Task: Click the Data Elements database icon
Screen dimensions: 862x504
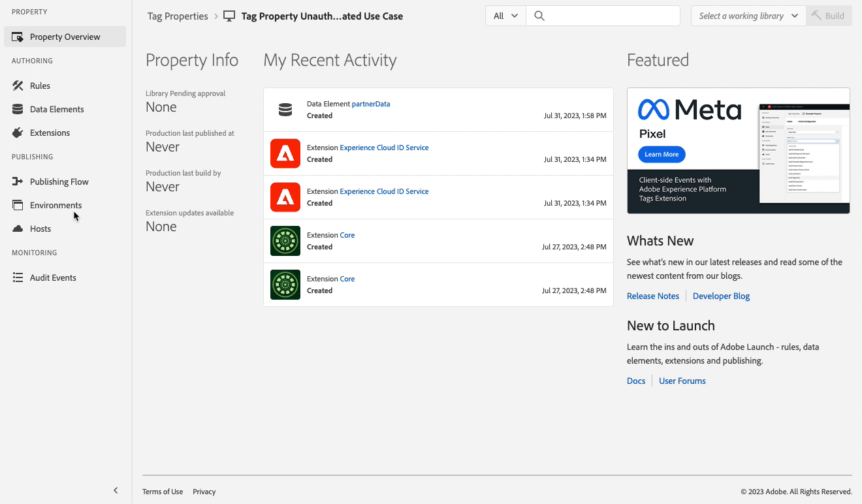Action: tap(18, 109)
